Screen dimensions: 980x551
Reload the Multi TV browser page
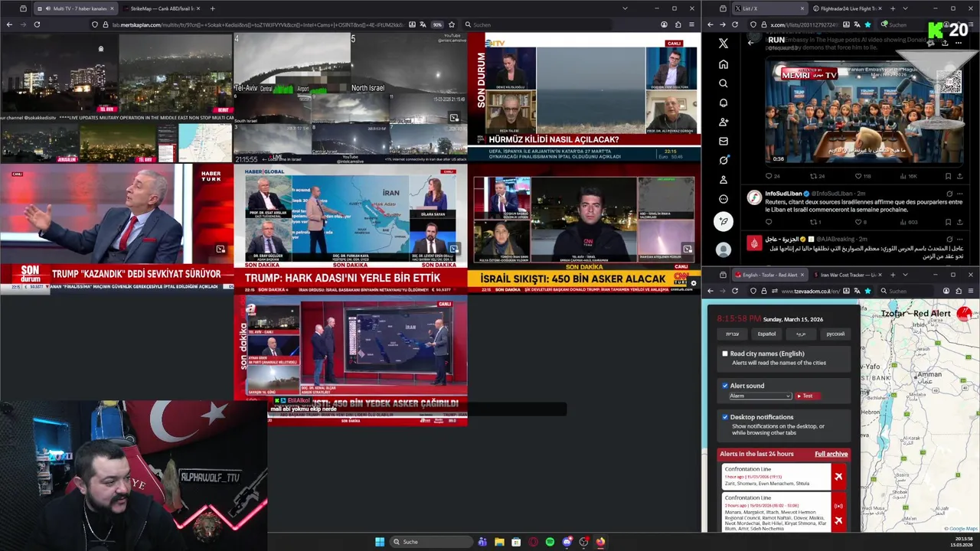(x=37, y=24)
